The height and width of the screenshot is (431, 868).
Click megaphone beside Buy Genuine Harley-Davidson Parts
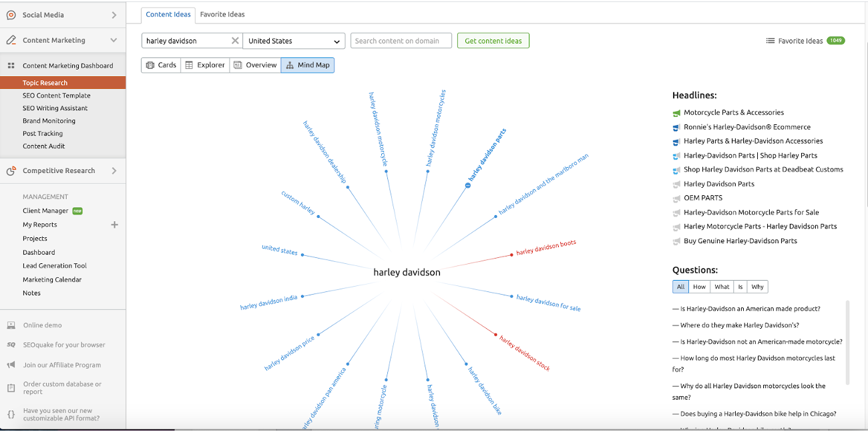pyautogui.click(x=676, y=241)
